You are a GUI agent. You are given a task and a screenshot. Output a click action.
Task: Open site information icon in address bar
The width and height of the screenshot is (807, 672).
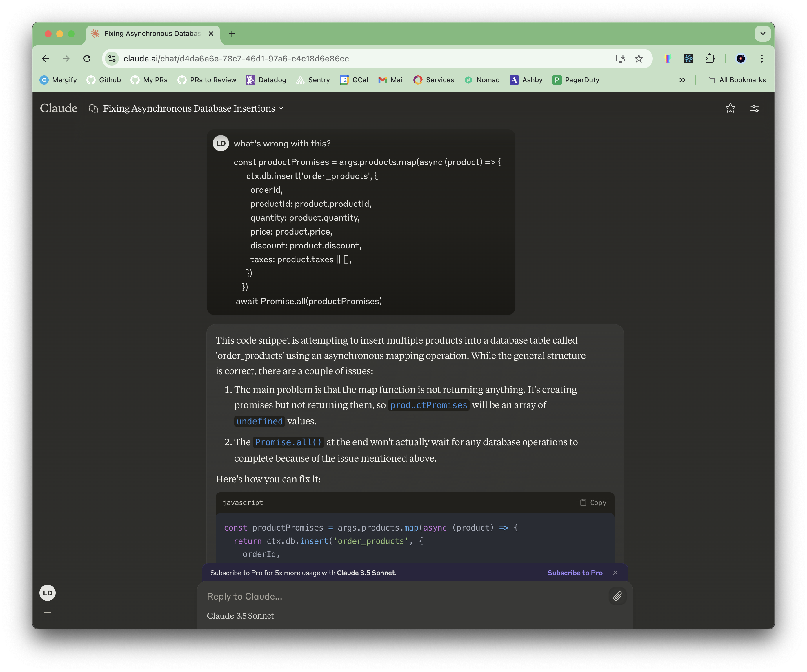[112, 59]
